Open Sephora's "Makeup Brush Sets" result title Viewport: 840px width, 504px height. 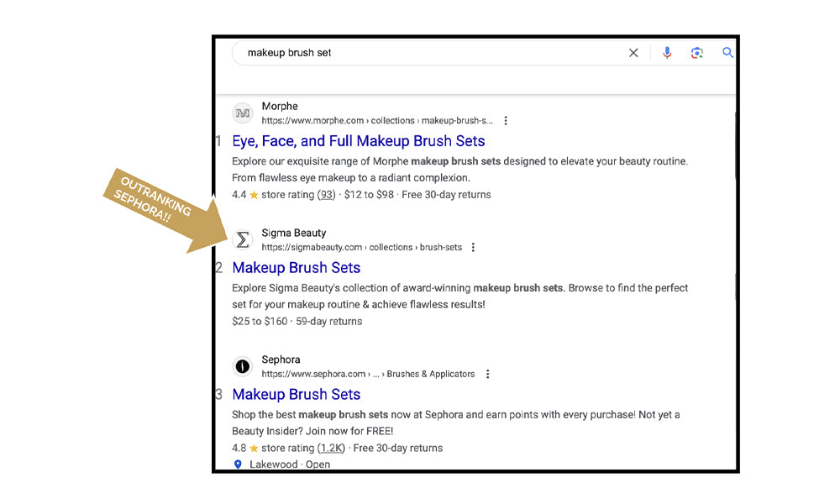(x=297, y=395)
